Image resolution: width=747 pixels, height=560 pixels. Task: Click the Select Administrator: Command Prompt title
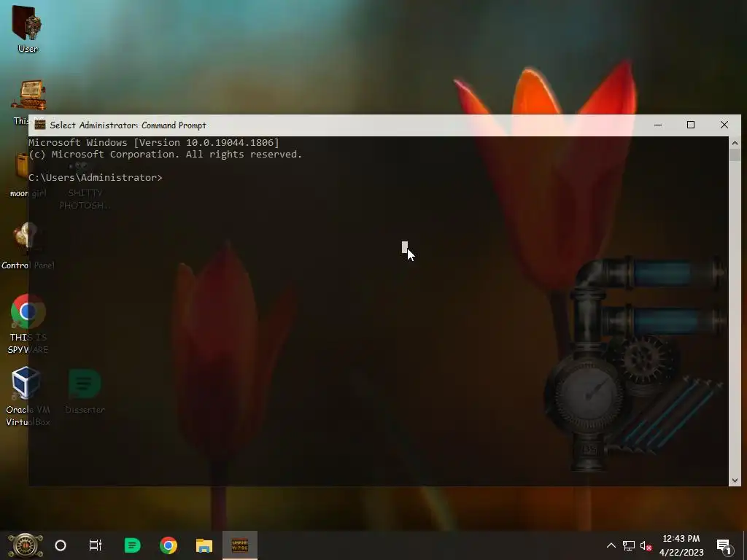pyautogui.click(x=128, y=125)
